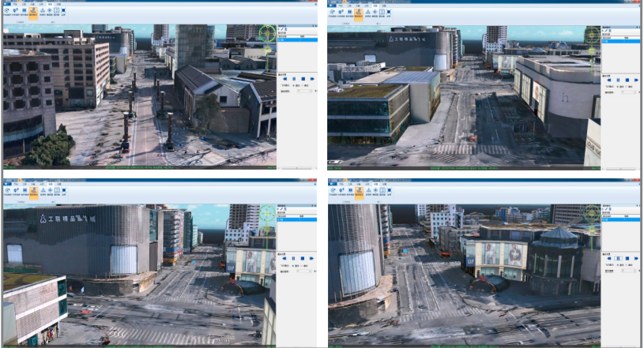Select the highlighted path row in bottom-right window's list
This screenshot has width=644, height=348.
tap(620, 219)
